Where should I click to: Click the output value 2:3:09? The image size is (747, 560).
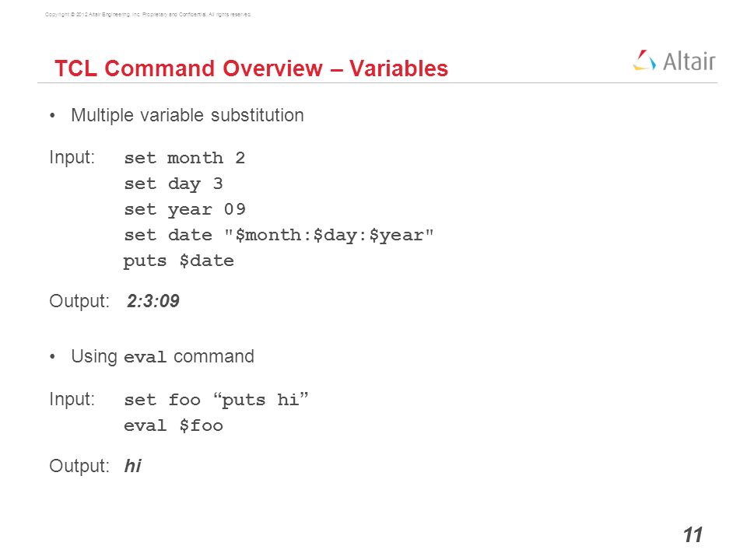coord(153,301)
